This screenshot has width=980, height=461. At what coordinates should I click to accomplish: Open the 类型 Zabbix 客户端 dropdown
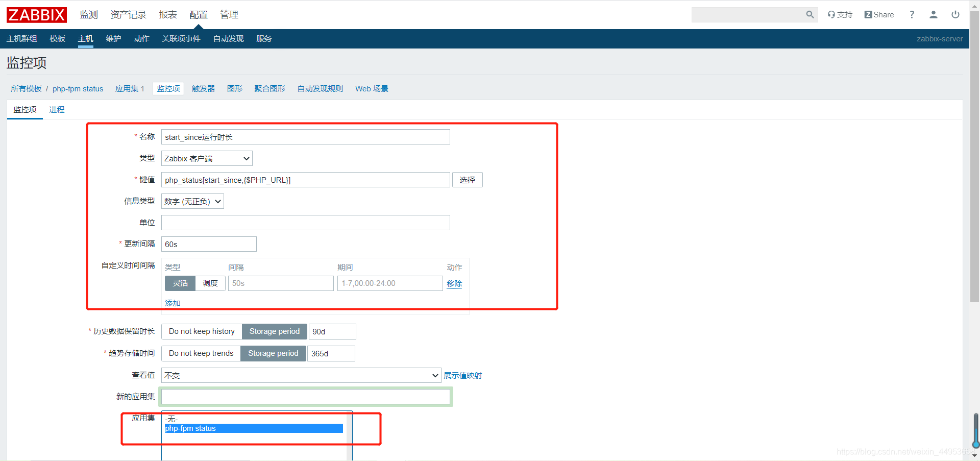[207, 158]
